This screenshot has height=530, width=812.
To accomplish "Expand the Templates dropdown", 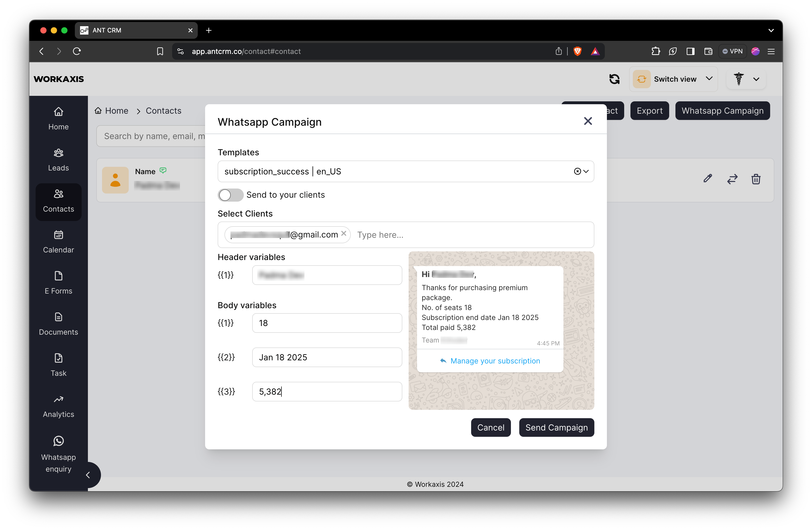I will (x=586, y=172).
